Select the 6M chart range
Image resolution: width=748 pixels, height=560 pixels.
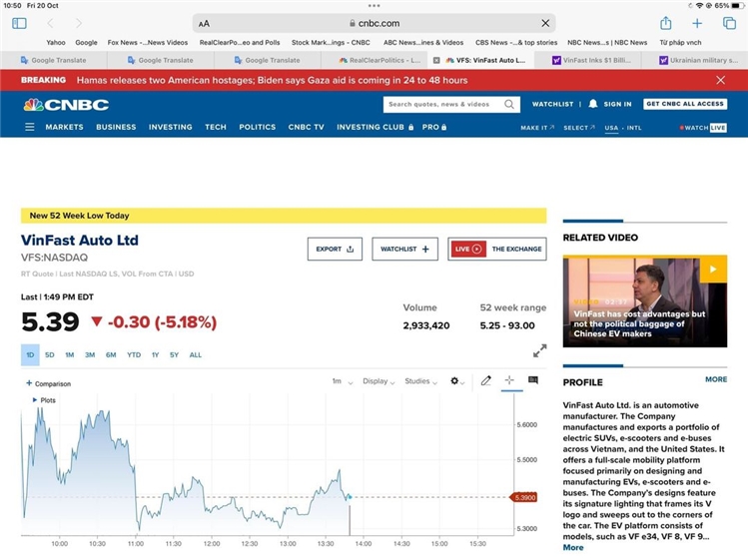pyautogui.click(x=111, y=355)
